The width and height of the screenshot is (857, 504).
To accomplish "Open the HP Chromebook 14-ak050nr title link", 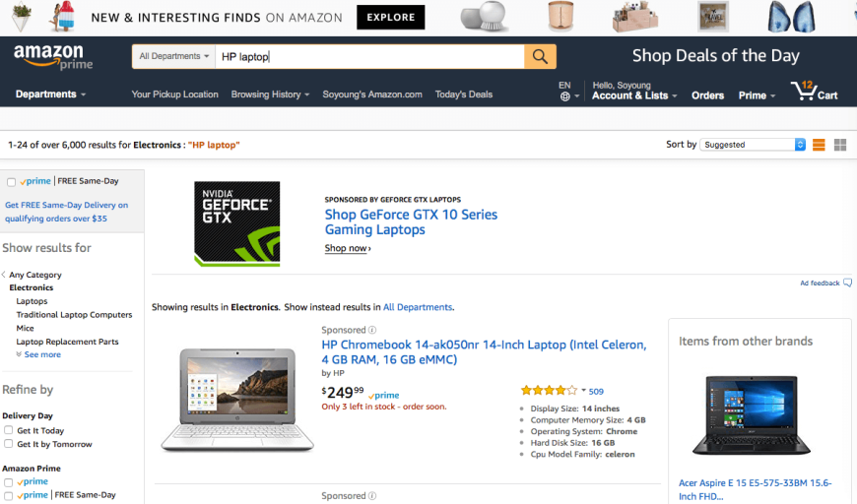I will pos(484,352).
